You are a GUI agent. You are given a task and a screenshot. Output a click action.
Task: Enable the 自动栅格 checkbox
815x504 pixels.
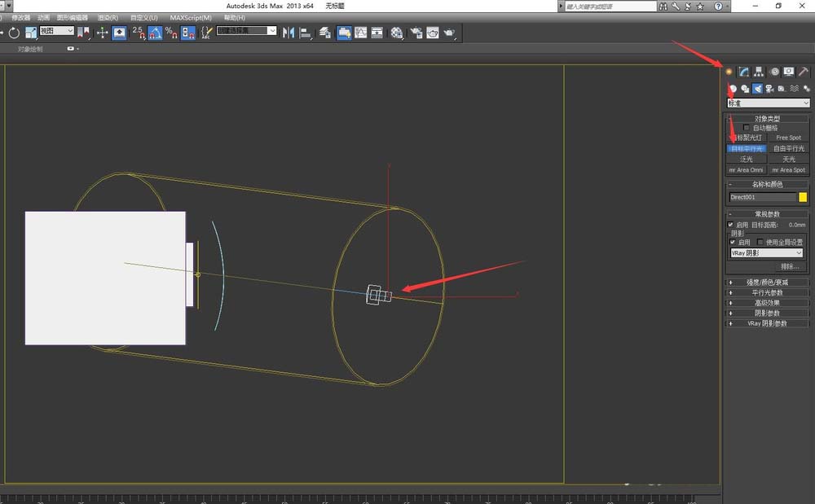(747, 128)
